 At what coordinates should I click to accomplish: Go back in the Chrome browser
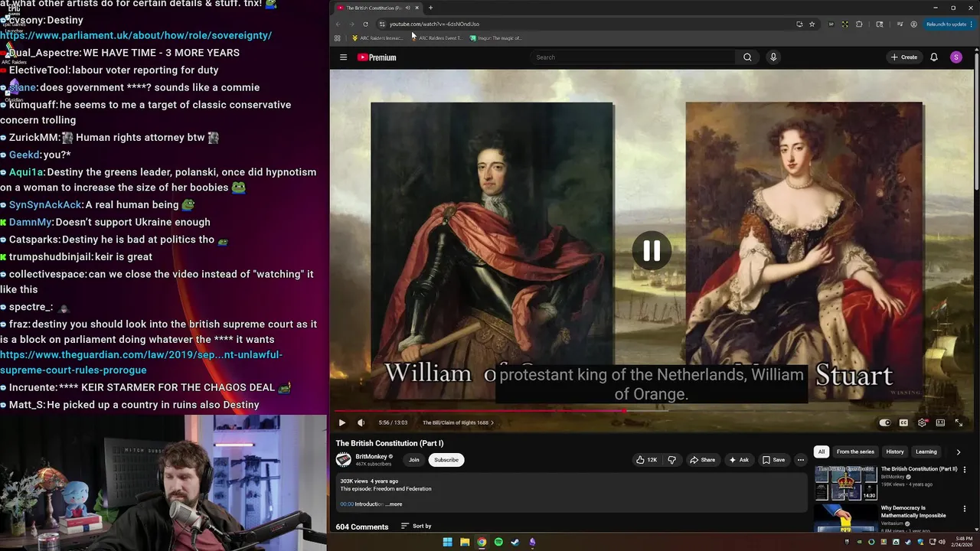pos(338,24)
